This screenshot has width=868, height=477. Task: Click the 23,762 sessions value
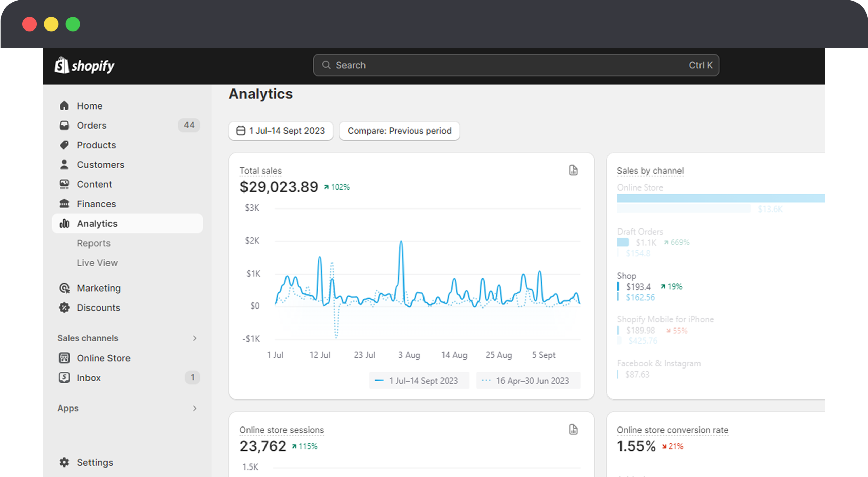coord(263,446)
